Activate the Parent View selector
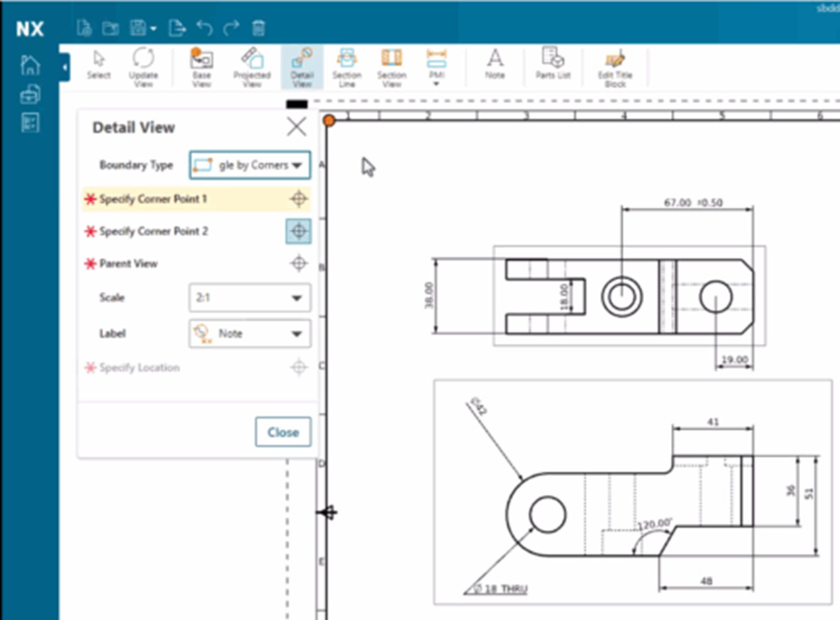The height and width of the screenshot is (620, 840). coord(297,264)
